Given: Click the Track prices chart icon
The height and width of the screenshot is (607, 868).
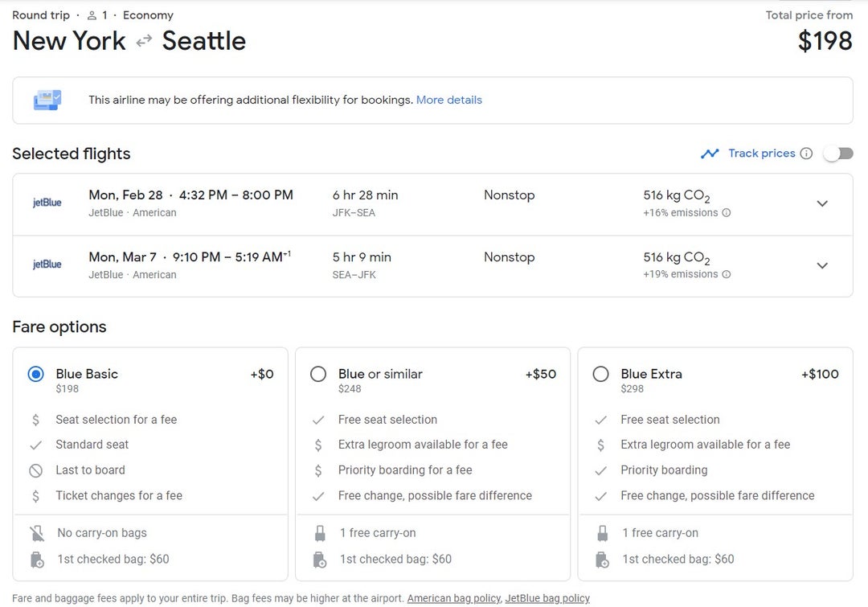Looking at the screenshot, I should click(710, 153).
